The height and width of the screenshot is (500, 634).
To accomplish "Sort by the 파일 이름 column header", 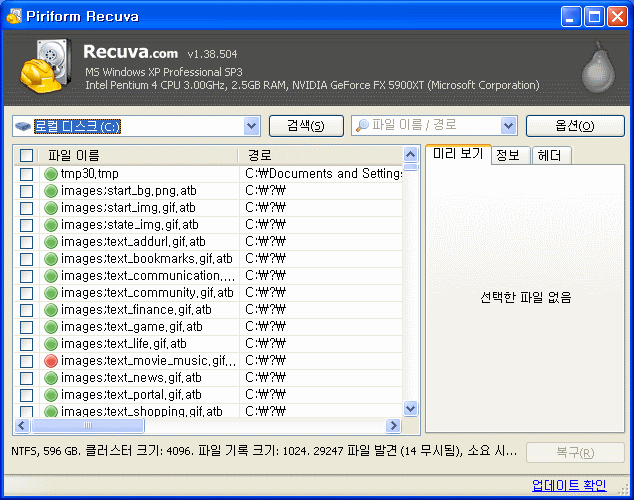I will (137, 156).
